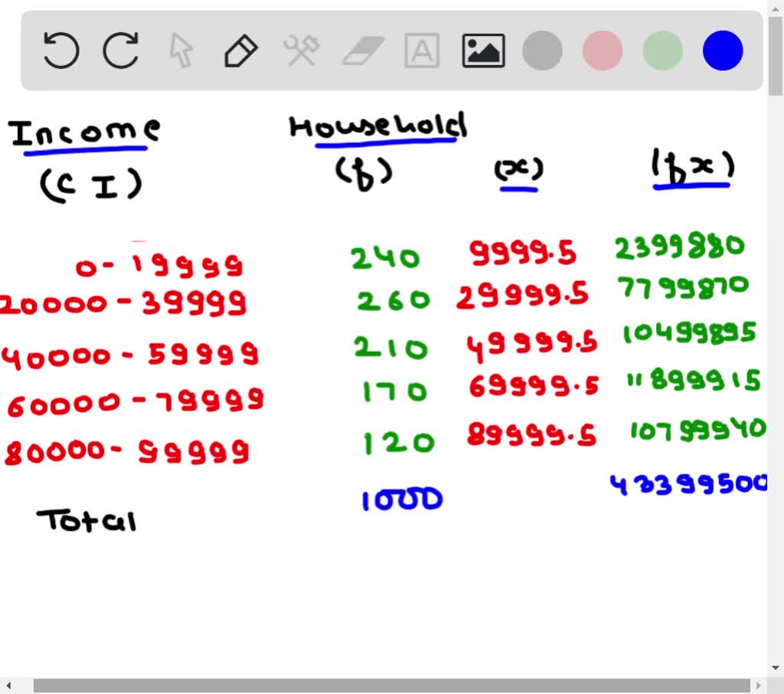Click the handwritten 'Total' label
784x694 pixels.
point(86,520)
